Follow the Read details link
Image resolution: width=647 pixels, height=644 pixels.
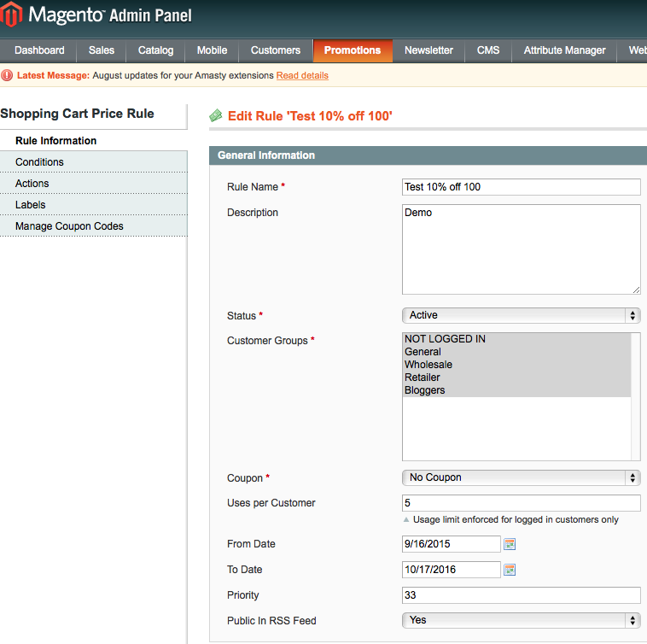tap(302, 75)
